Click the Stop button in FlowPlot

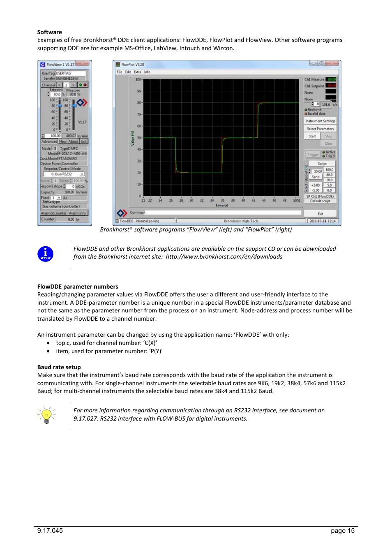pos(329,136)
